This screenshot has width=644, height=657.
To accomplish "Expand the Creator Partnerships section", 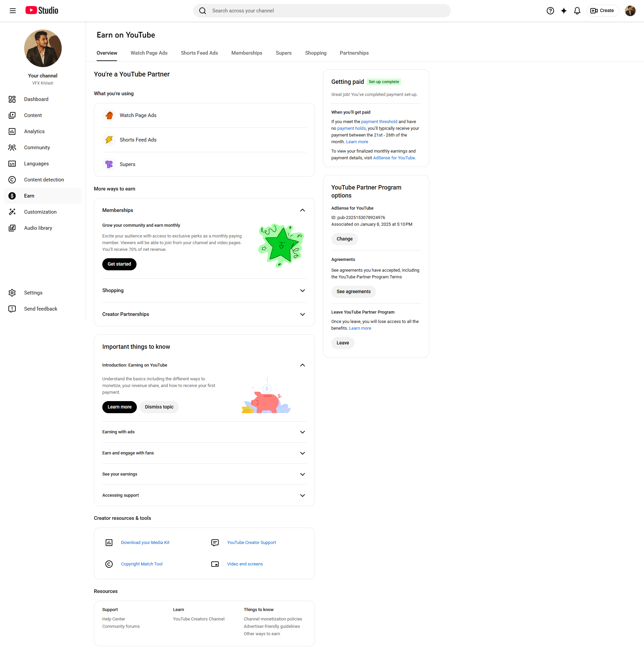I will (x=303, y=315).
